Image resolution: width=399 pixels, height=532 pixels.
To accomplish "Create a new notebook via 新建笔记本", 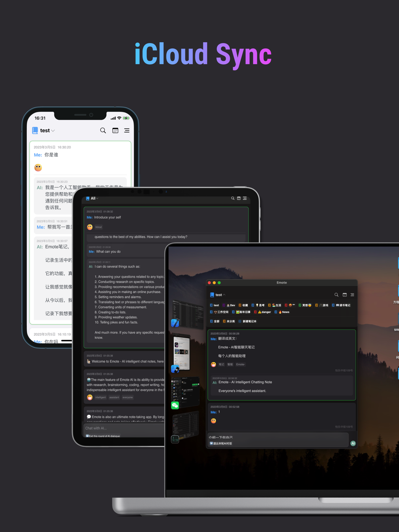I will point(247,321).
